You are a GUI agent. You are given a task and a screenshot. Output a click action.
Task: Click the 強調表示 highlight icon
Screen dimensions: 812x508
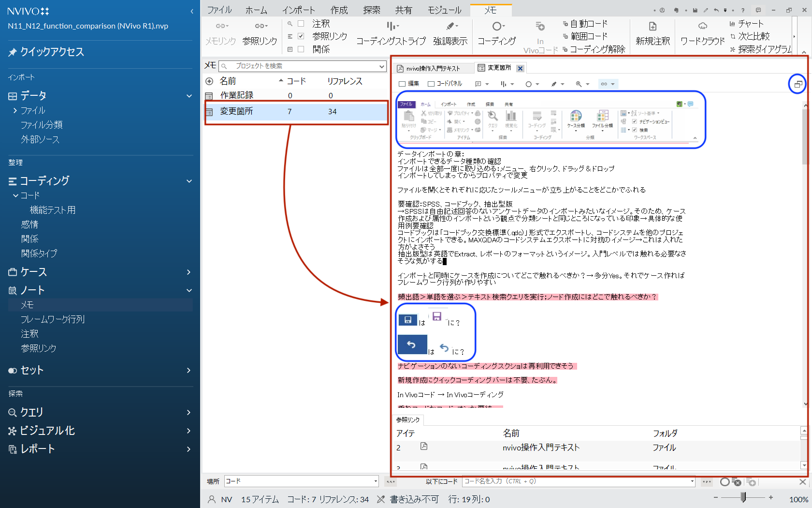450,27
